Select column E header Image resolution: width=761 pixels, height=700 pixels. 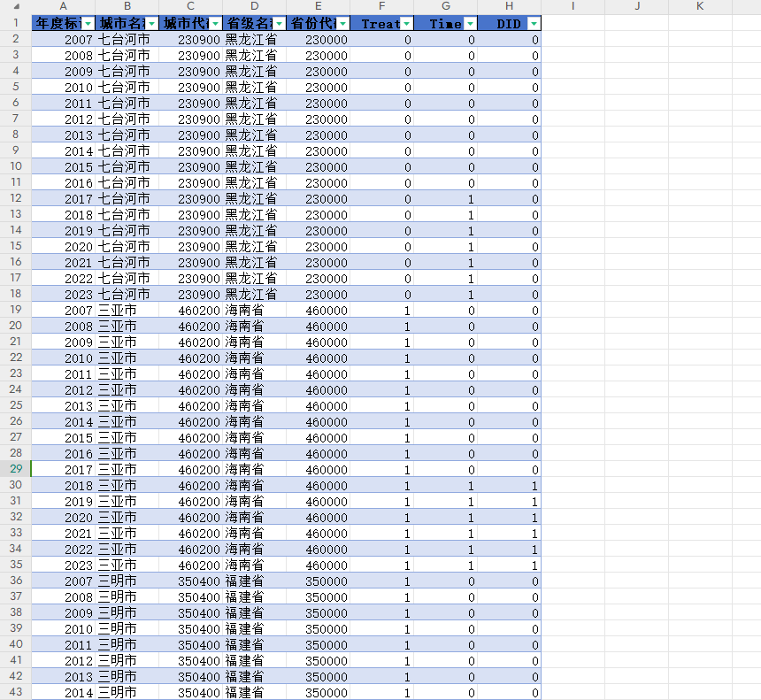point(318,6)
